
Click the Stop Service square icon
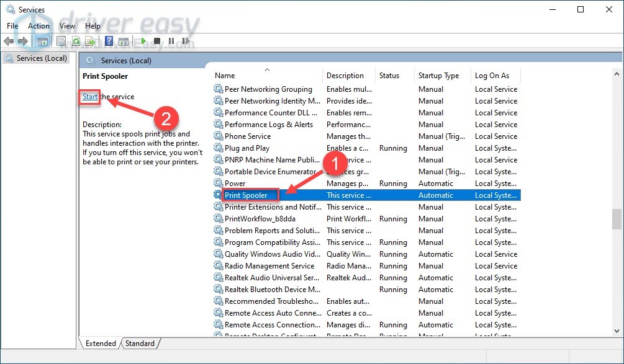[157, 42]
